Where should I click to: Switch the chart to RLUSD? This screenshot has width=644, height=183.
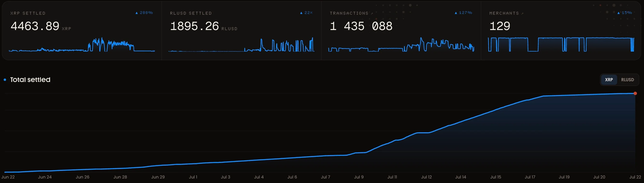coord(628,80)
